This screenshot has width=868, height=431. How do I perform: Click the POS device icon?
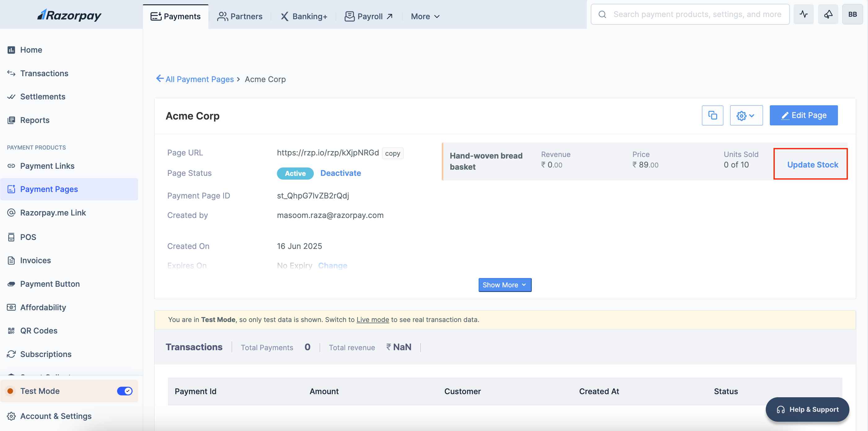[11, 237]
